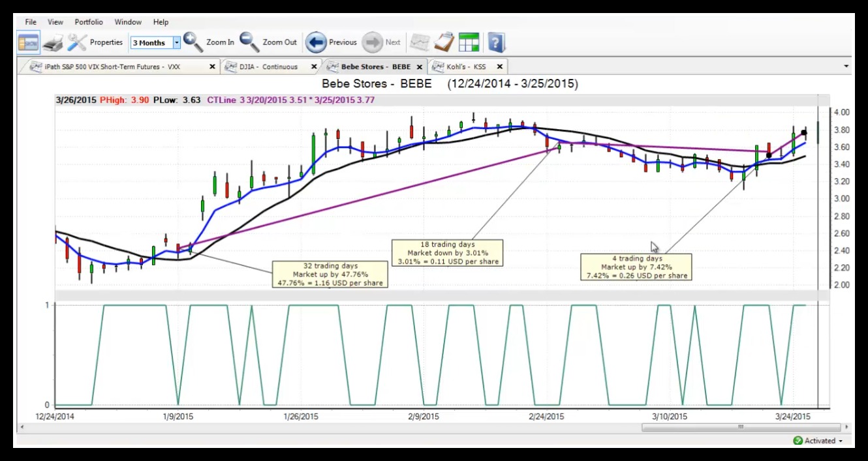Switch to the DJIA - Continuous tab
Screen dimensions: 868x461
pos(271,67)
